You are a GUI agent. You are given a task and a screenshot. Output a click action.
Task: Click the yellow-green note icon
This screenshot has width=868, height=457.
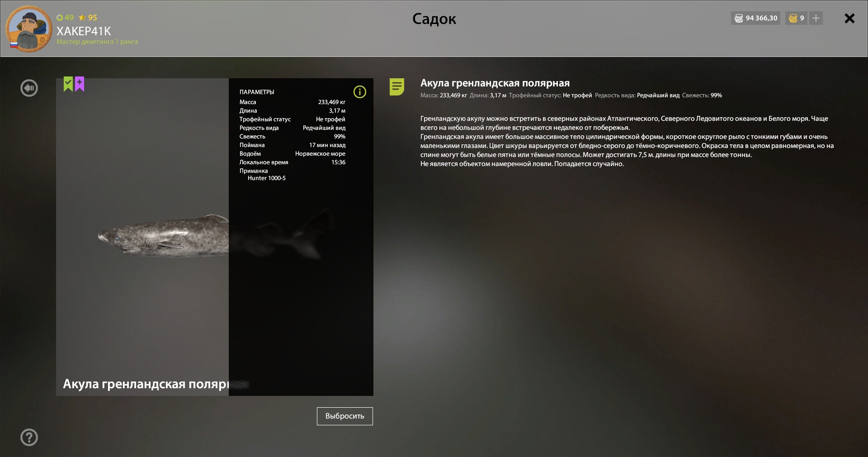[396, 86]
